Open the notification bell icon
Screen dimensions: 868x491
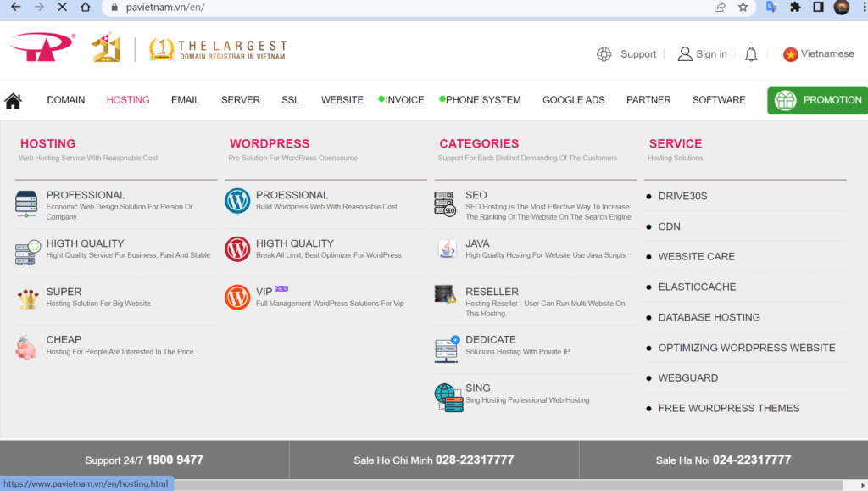(x=751, y=54)
